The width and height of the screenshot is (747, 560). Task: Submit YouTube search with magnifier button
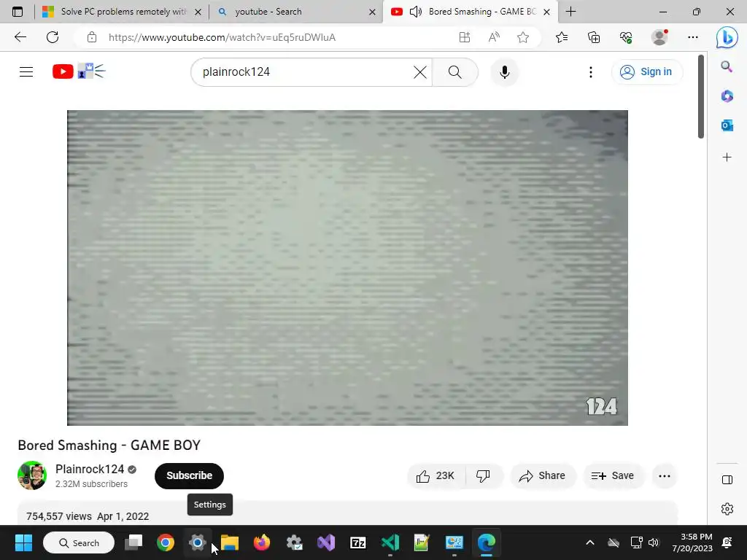455,72
